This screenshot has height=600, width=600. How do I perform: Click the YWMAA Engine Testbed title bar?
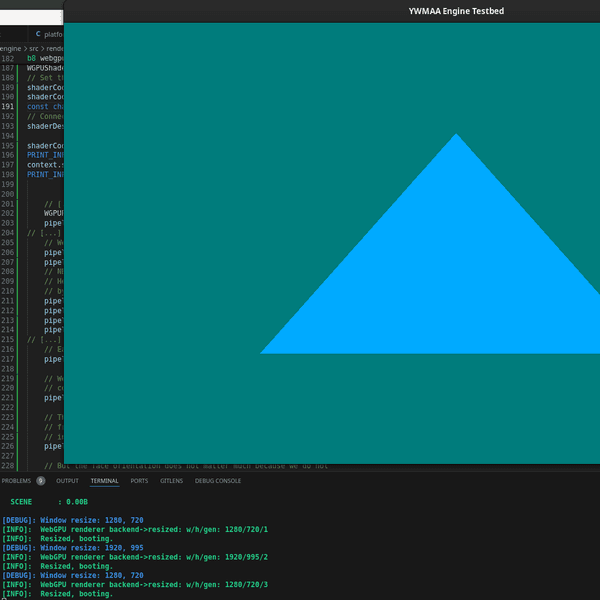[x=455, y=9]
